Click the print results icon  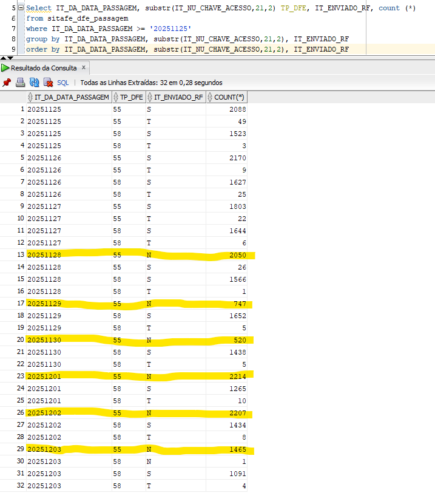[20, 83]
